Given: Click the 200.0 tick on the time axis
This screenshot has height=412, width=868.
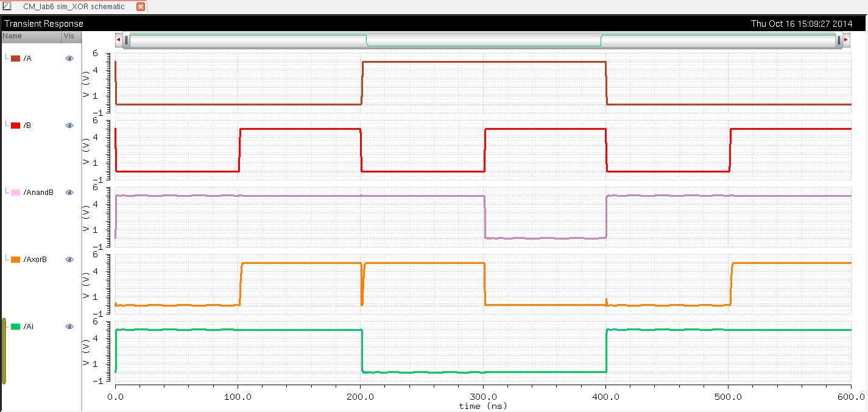Looking at the screenshot, I should pyautogui.click(x=361, y=396).
